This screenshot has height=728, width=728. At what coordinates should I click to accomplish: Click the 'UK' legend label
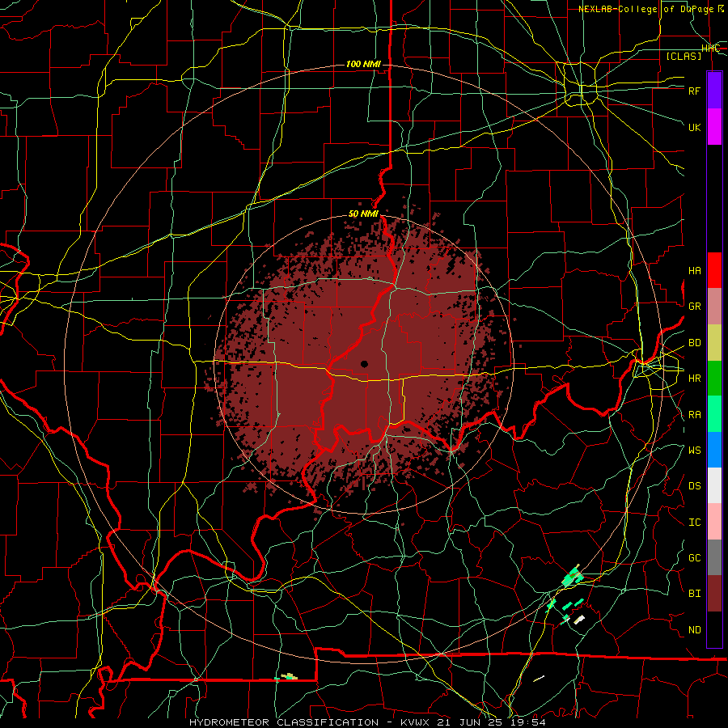tap(695, 127)
